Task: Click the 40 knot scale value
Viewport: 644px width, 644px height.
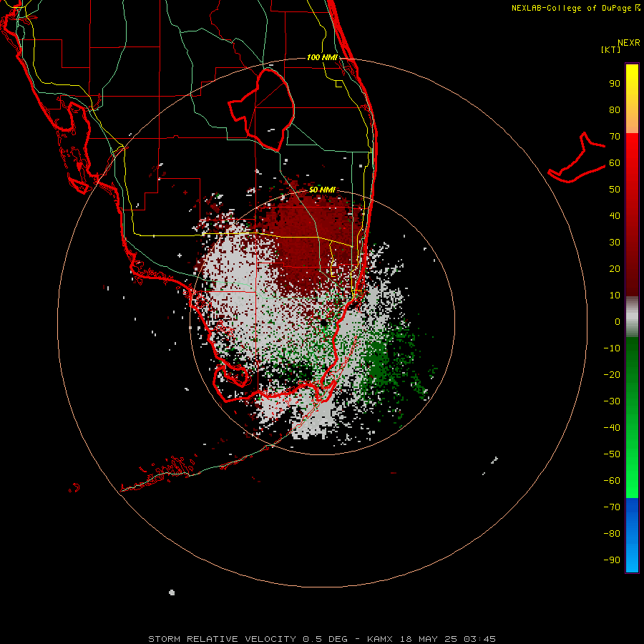Action: coord(615,215)
